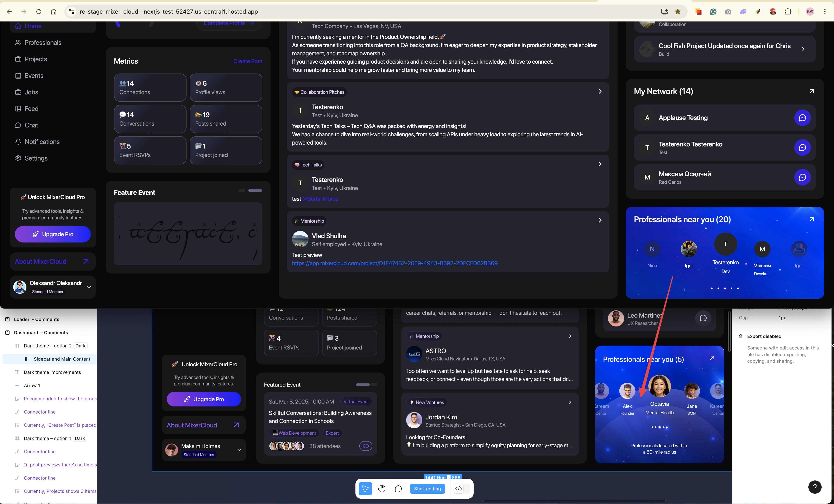
Task: Message Testerenko Testerenko via chat icon
Action: (x=802, y=147)
